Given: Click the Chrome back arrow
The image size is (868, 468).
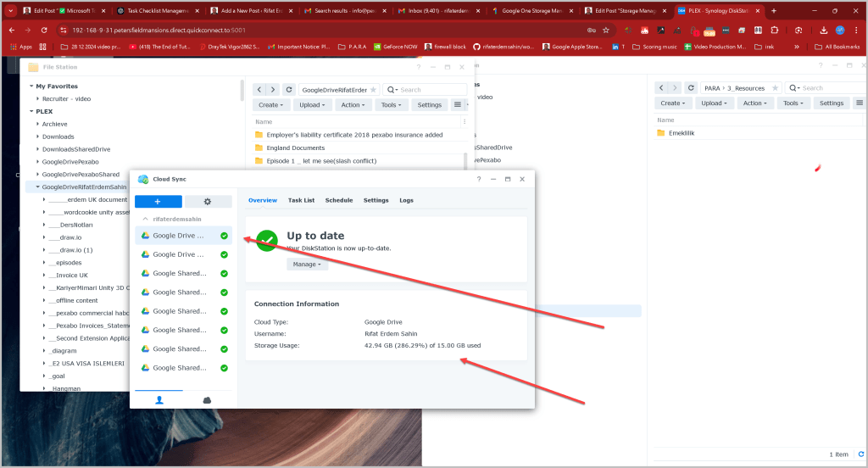Looking at the screenshot, I should (11, 30).
